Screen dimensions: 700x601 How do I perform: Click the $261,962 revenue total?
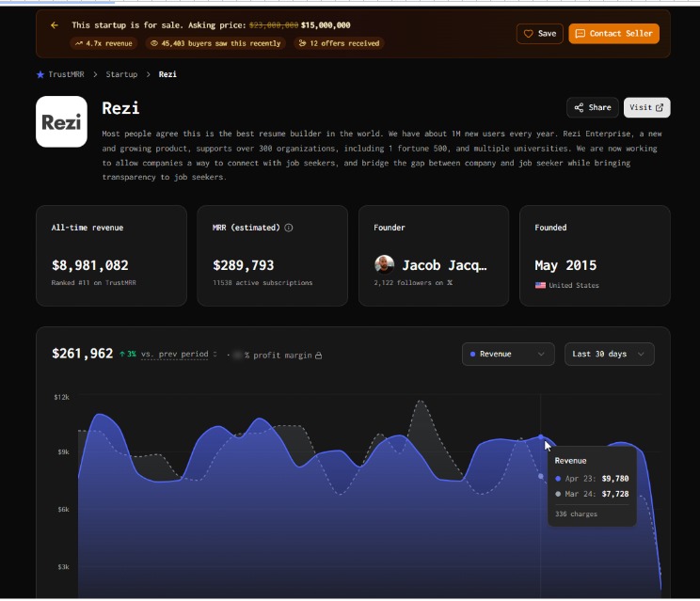(x=83, y=354)
